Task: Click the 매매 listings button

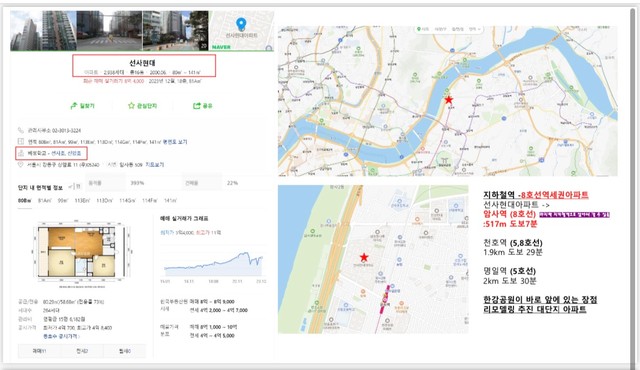Action: click(x=39, y=351)
